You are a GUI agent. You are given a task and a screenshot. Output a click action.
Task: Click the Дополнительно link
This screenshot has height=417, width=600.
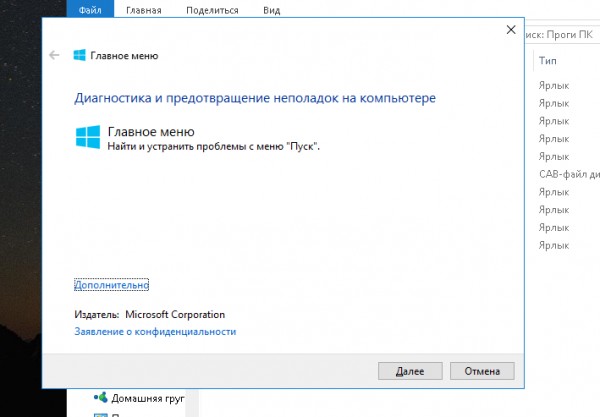click(x=111, y=284)
